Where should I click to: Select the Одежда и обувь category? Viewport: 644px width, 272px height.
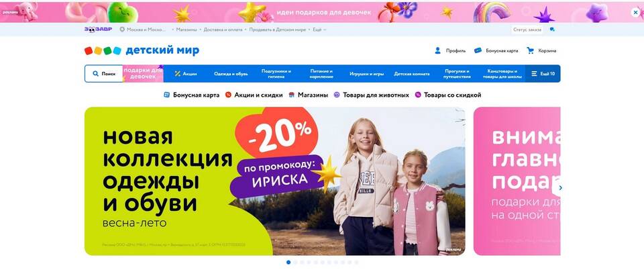[x=231, y=74]
